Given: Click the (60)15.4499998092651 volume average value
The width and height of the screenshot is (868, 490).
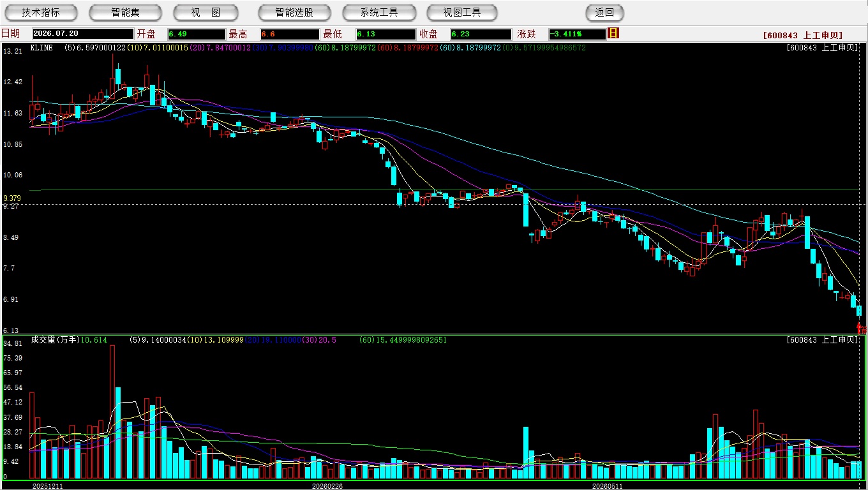Looking at the screenshot, I should point(403,340).
